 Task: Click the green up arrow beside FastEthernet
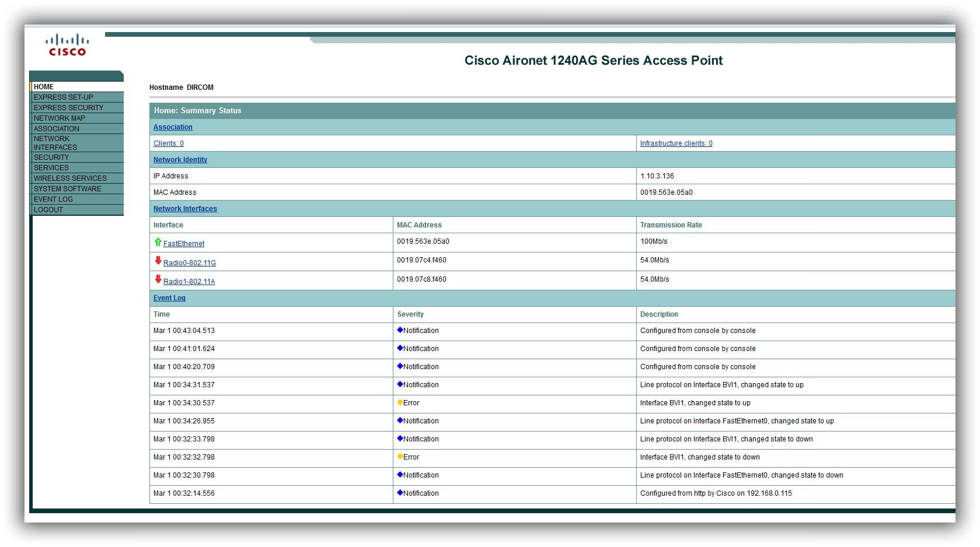click(158, 242)
